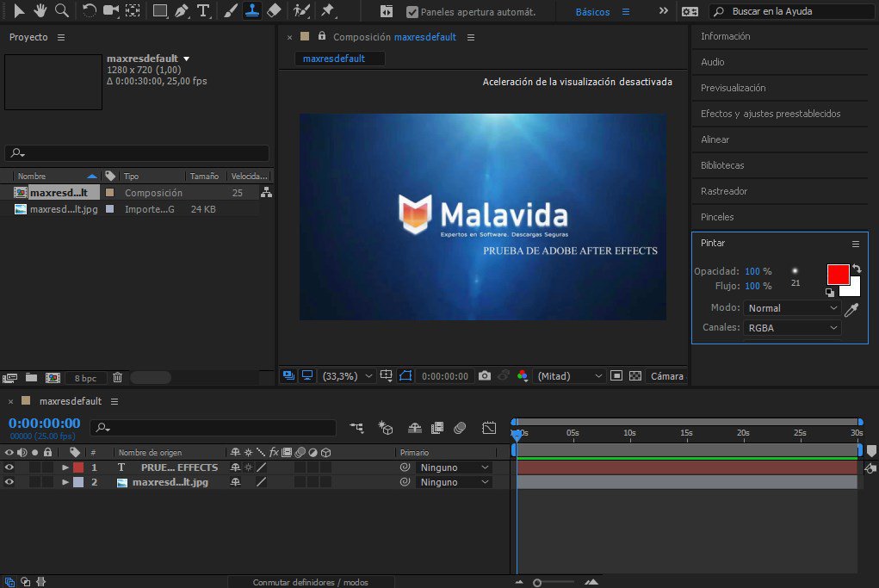This screenshot has height=588, width=879.
Task: Open the Graph Editor
Action: (489, 427)
